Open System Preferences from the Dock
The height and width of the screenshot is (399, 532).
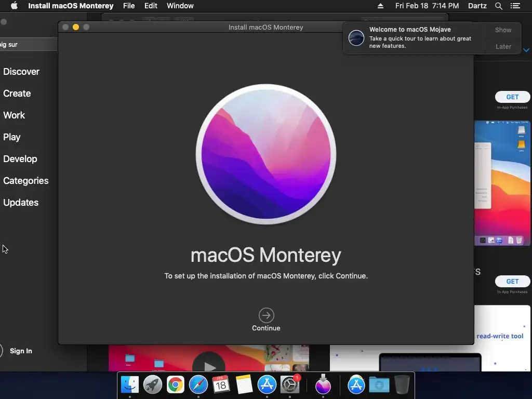290,385
